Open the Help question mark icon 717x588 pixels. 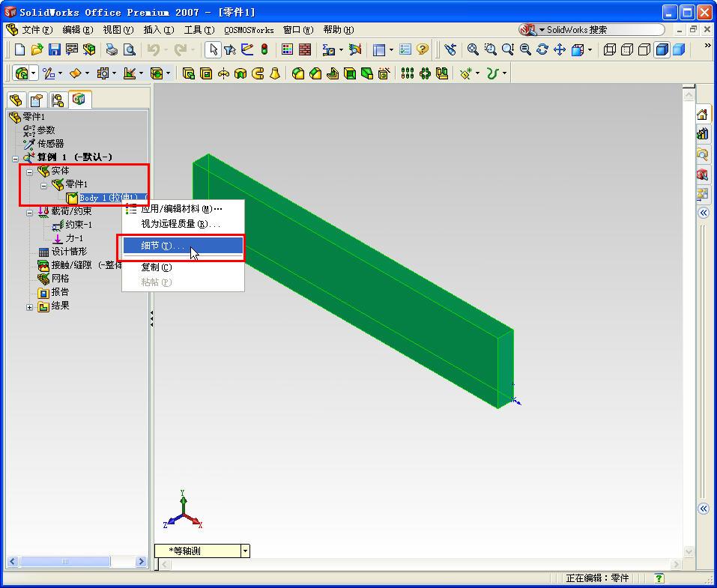click(423, 49)
